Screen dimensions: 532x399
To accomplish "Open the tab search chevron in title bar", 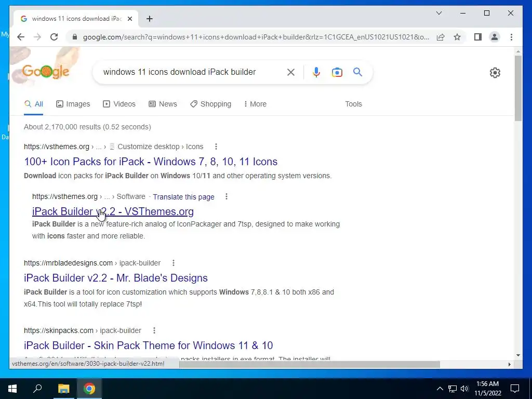I will (x=438, y=13).
